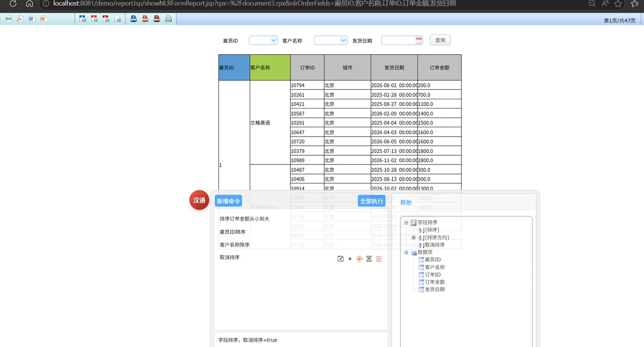The image size is (644, 347).
Task: Click the large gray printer icon ending the toolbar
Action: click(168, 19)
